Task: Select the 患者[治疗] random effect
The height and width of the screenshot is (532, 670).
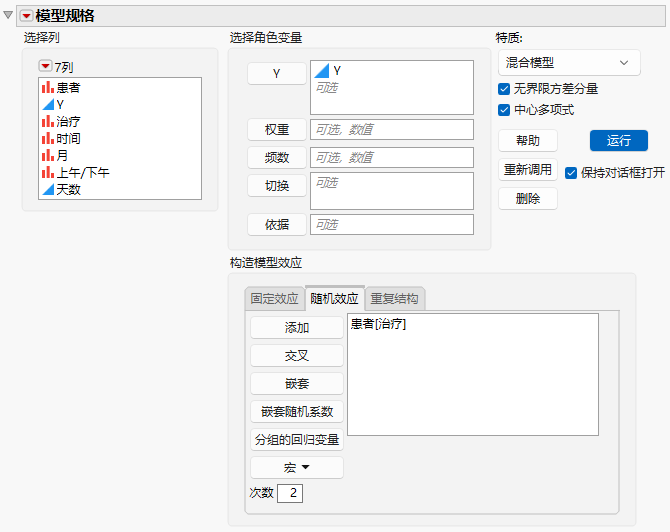Action: tap(378, 324)
